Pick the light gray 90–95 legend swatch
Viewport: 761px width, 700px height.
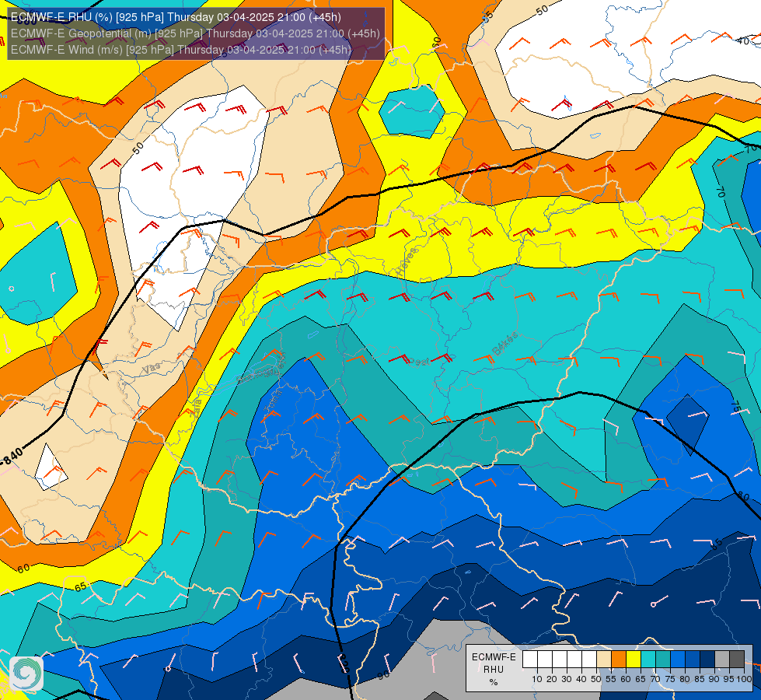[x=722, y=660]
